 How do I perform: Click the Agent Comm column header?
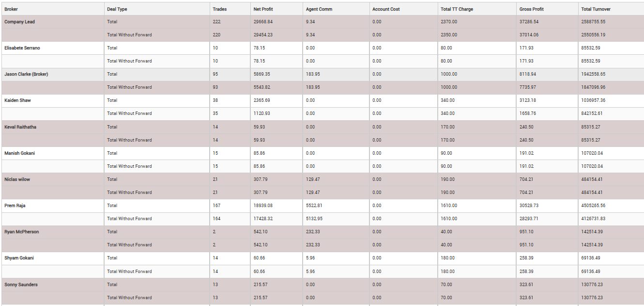319,9
